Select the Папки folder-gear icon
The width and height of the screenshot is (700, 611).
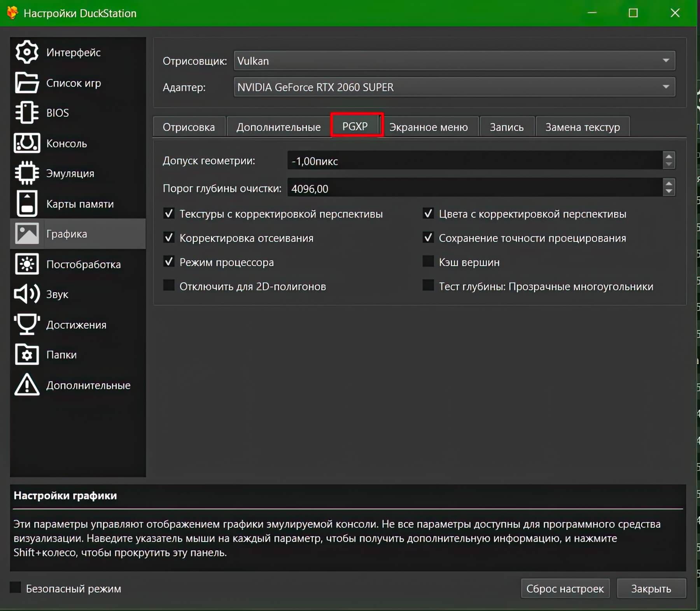(x=27, y=355)
